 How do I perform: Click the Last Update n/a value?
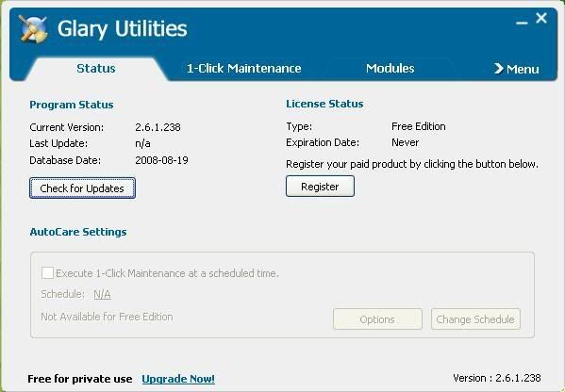coord(142,143)
